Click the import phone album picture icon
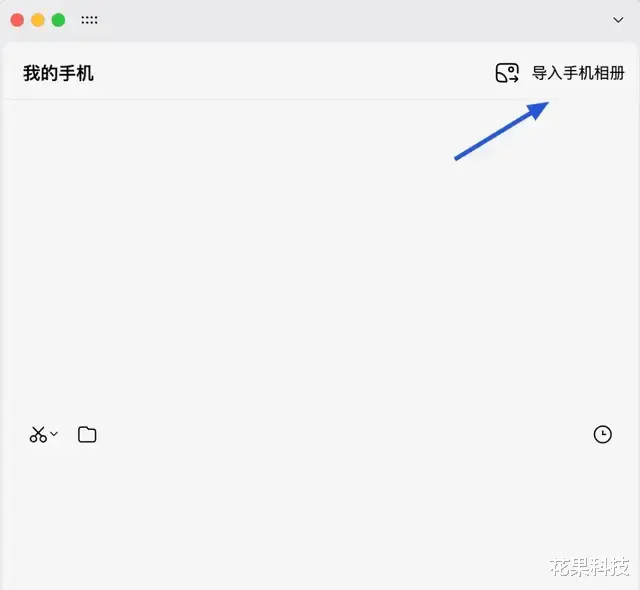This screenshot has height=590, width=640. coord(507,73)
